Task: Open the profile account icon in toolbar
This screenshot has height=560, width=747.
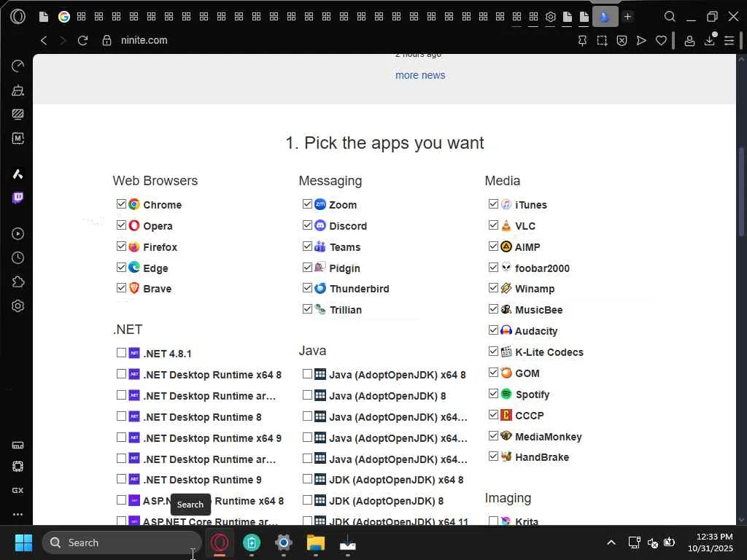Action: pyautogui.click(x=689, y=41)
